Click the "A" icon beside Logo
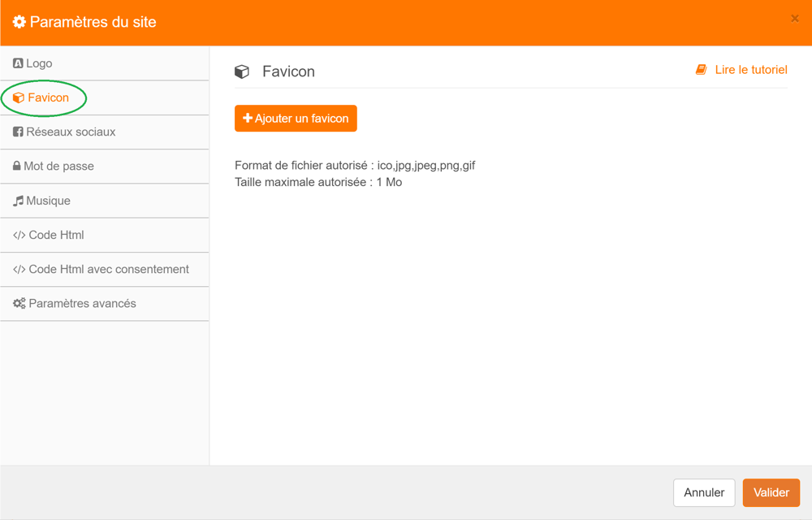This screenshot has height=520, width=812. pos(18,63)
